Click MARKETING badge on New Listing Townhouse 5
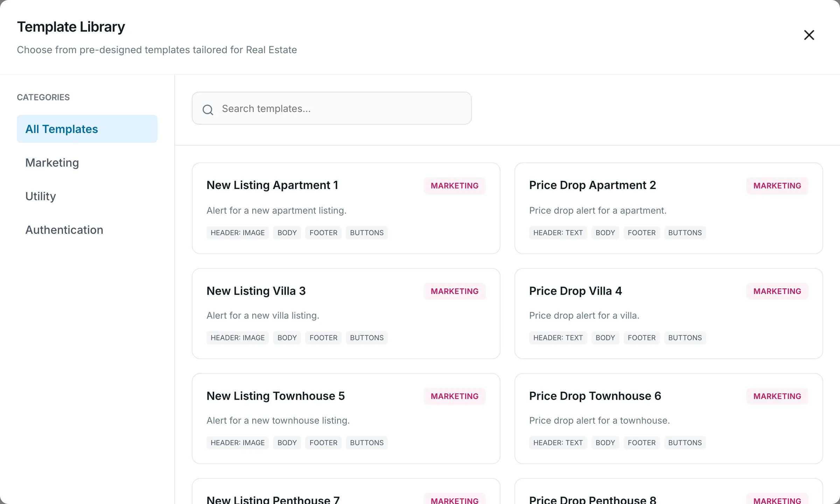The width and height of the screenshot is (840, 504). click(454, 396)
